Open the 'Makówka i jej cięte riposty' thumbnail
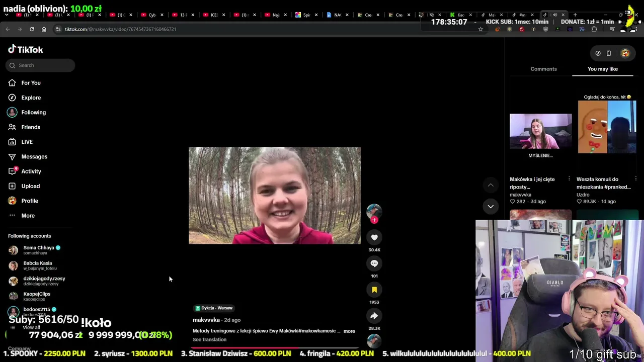644x362 pixels. [541, 131]
